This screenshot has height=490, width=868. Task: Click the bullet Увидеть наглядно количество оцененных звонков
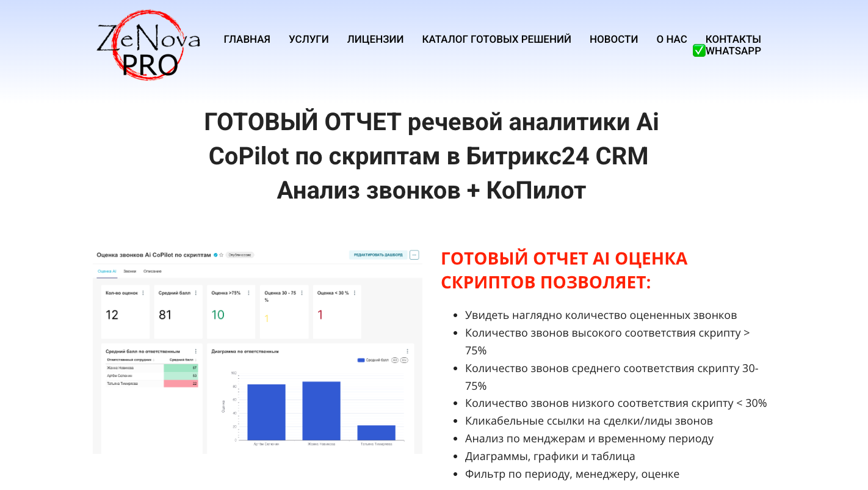coord(601,315)
